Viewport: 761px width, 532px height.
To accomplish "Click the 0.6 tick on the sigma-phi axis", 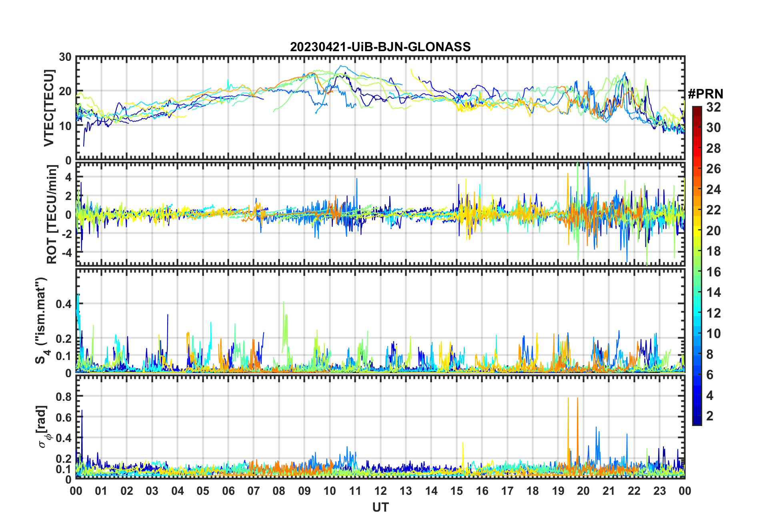I will [63, 417].
